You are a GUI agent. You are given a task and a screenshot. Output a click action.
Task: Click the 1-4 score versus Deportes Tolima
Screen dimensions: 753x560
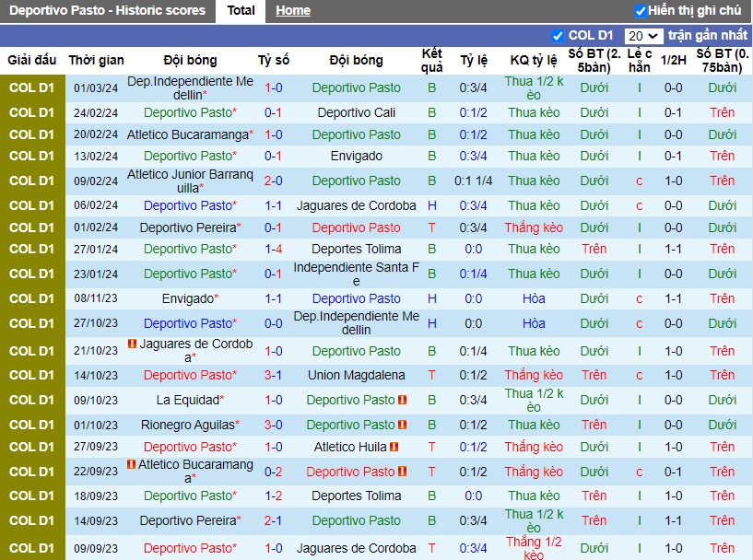pos(273,249)
